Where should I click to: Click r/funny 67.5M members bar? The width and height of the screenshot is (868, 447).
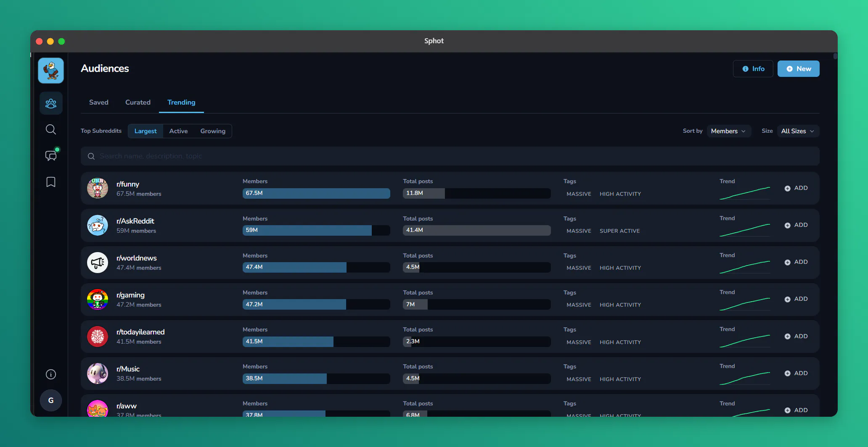316,193
